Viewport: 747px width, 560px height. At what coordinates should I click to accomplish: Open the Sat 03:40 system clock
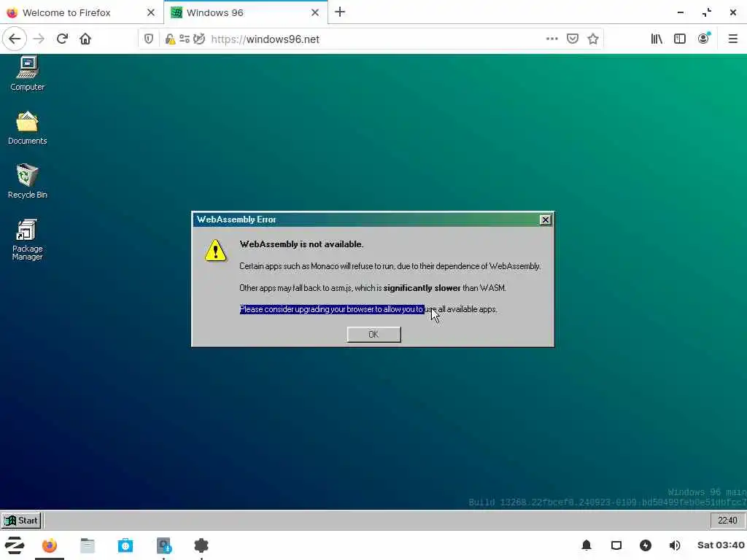coord(720,545)
